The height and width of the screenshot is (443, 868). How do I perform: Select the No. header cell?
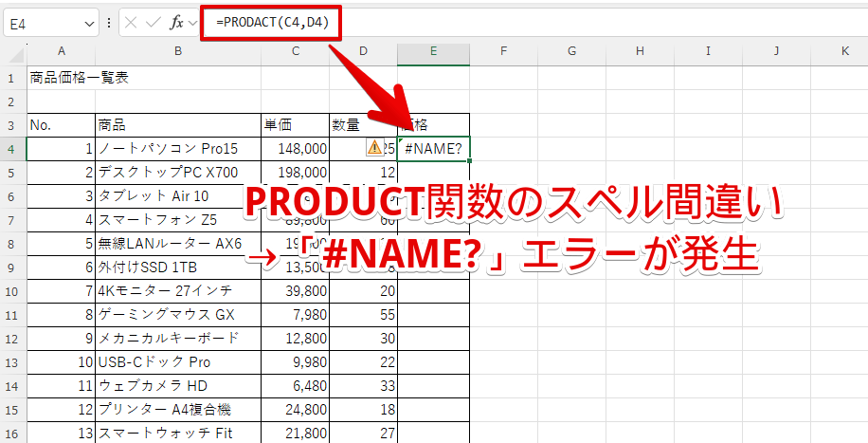click(61, 125)
